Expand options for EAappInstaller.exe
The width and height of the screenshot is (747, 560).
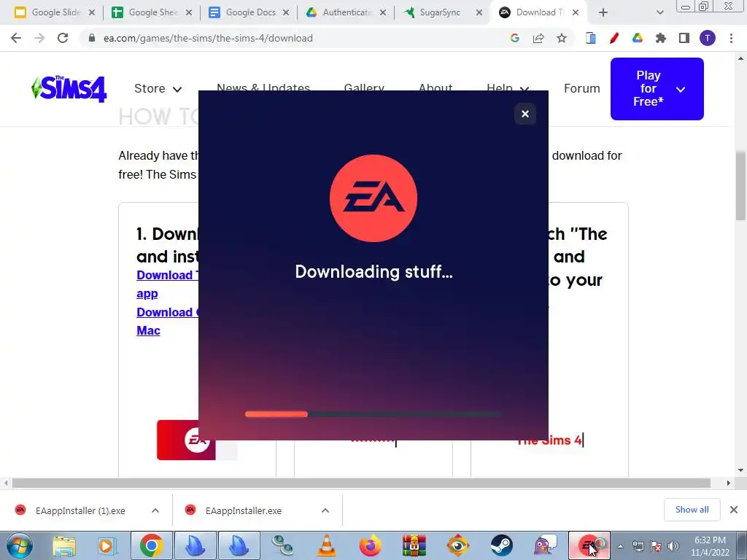pyautogui.click(x=325, y=510)
